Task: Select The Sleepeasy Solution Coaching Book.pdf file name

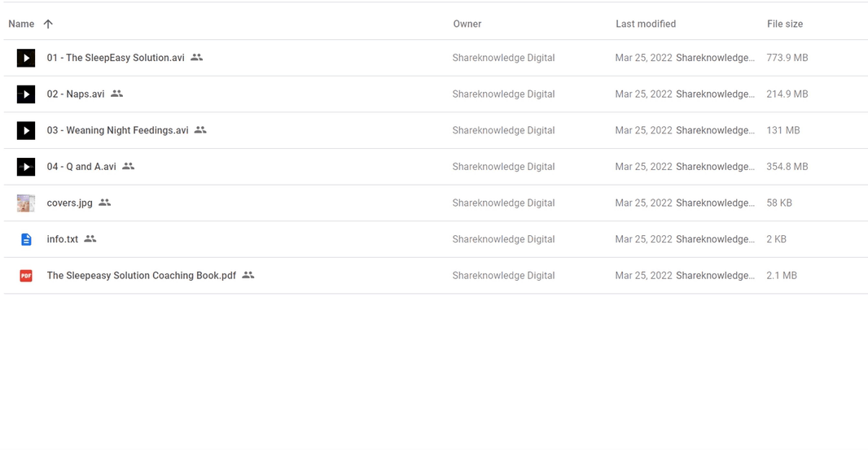Action: click(141, 276)
